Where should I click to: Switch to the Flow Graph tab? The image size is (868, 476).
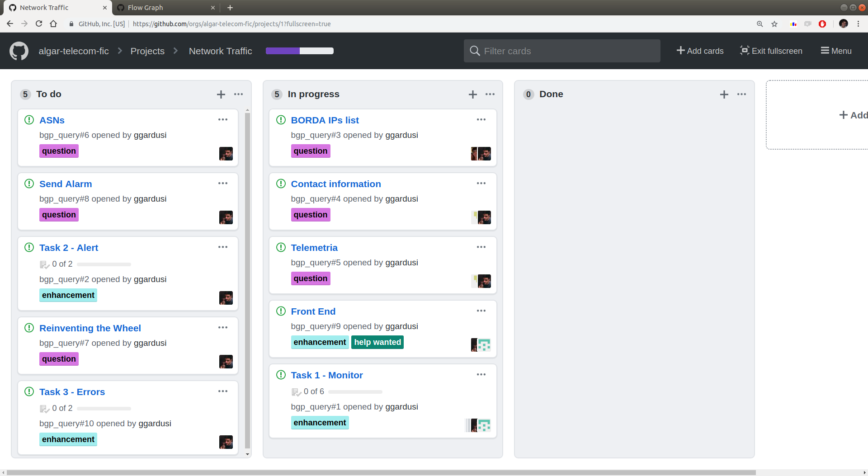click(x=145, y=8)
